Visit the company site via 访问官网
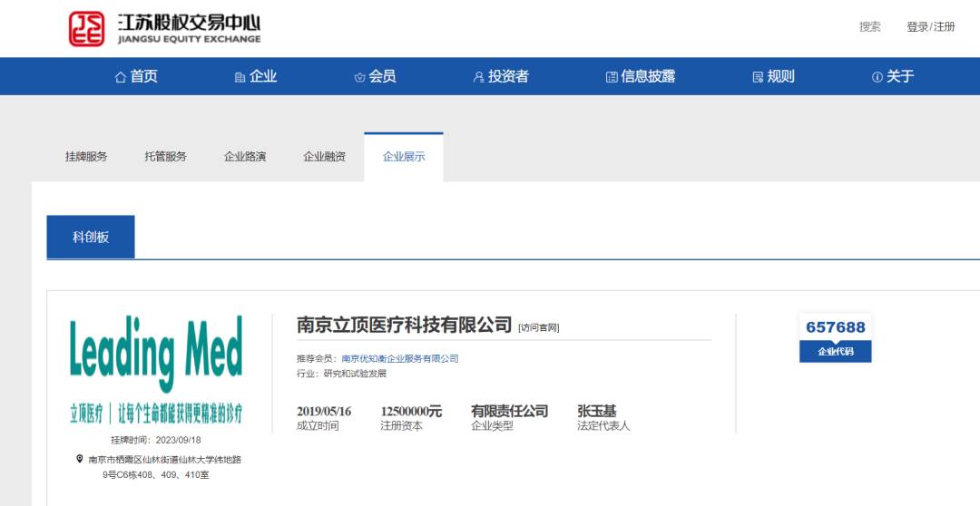 539,327
